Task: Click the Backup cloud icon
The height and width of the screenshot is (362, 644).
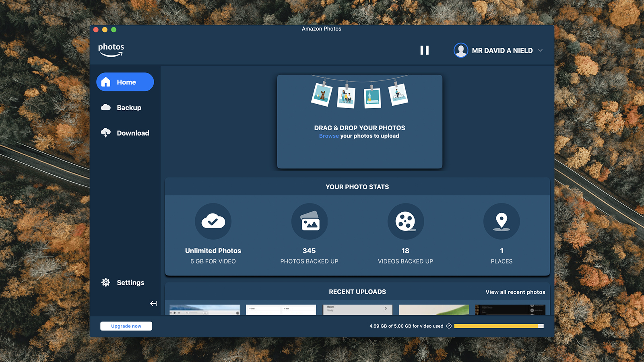Action: pyautogui.click(x=106, y=107)
